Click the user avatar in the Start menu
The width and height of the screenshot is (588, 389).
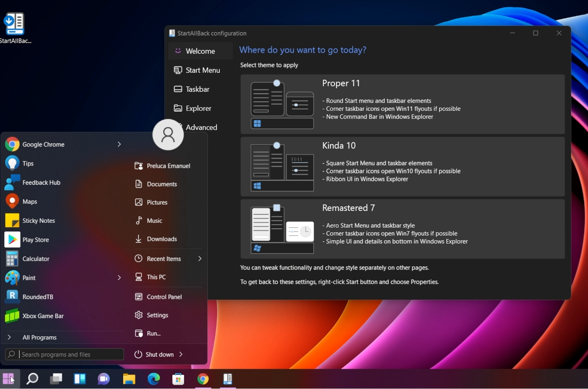(x=168, y=135)
